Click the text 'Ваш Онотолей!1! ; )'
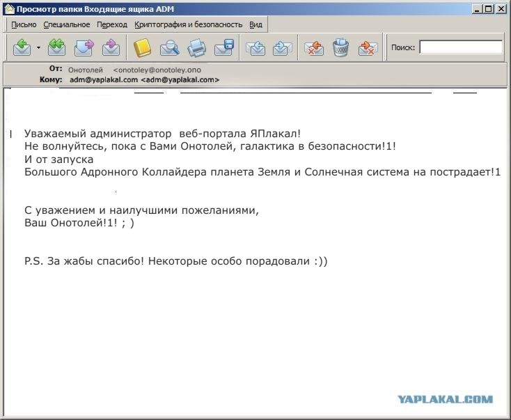The height and width of the screenshot is (420, 511). [79, 223]
